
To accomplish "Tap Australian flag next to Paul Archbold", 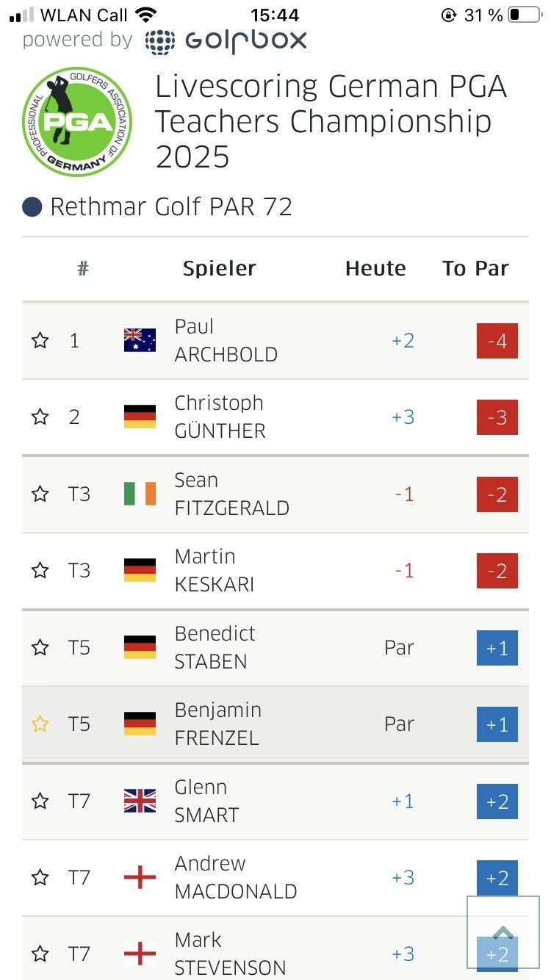I will (140, 340).
